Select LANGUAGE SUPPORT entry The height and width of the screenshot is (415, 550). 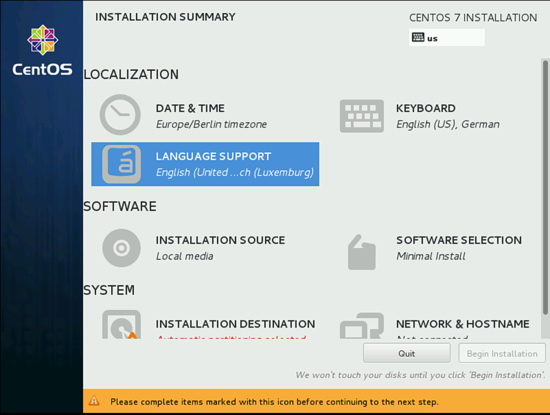point(205,164)
